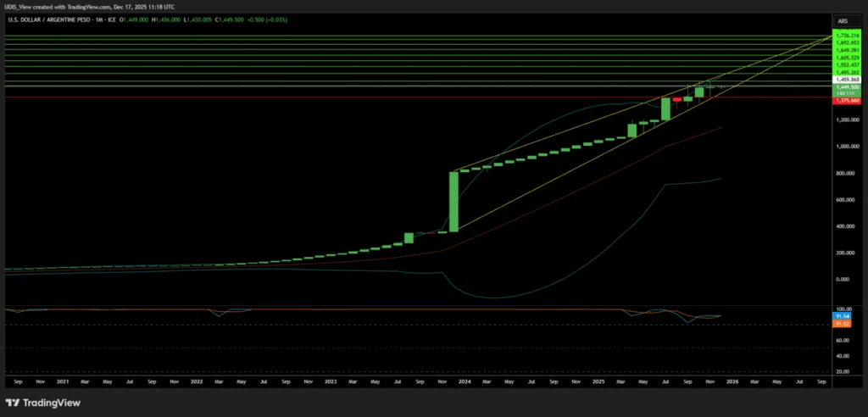Select the 1,605.529 price label
Screen dimensions: 868x417
click(x=848, y=58)
